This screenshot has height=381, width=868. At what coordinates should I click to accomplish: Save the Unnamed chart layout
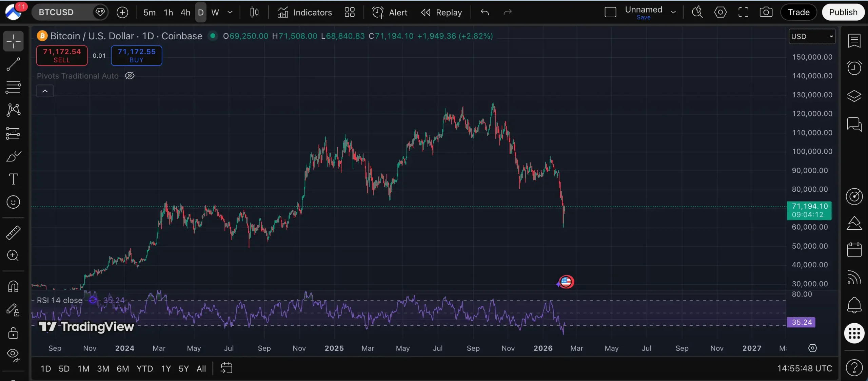(x=644, y=17)
